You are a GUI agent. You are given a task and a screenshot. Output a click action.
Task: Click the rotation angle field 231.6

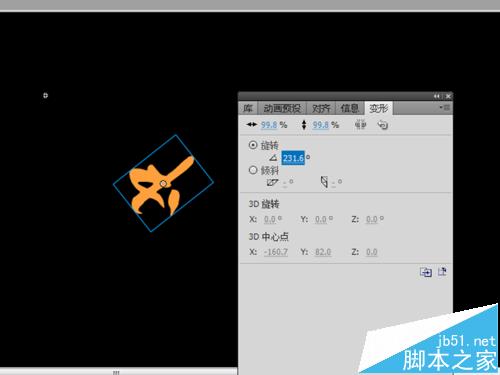tap(293, 158)
